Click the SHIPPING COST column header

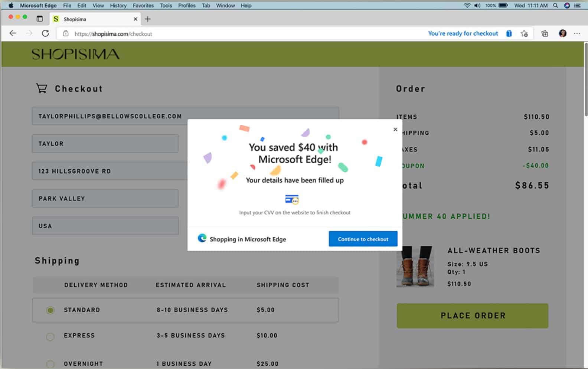pos(283,285)
